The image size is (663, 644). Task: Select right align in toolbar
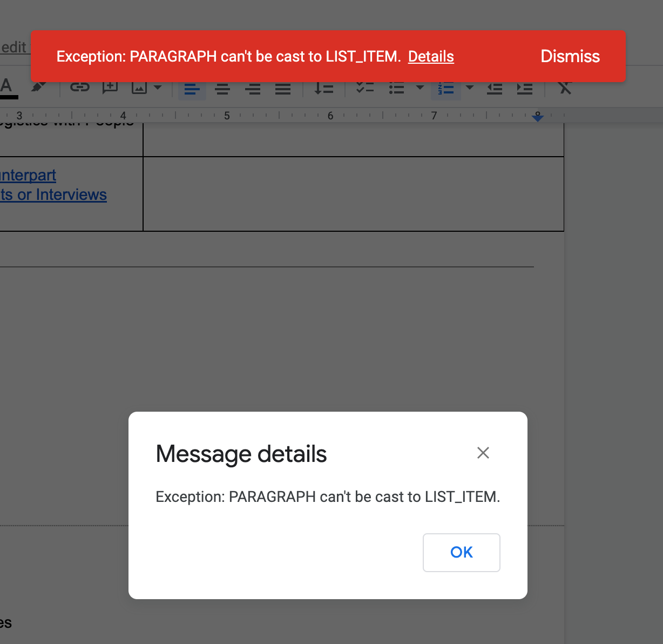[253, 89]
